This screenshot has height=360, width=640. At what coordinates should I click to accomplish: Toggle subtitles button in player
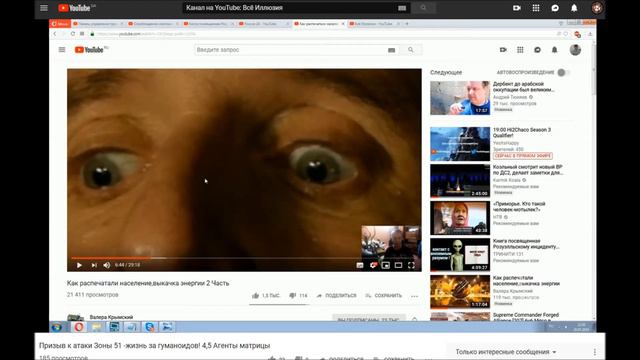[x=360, y=265]
